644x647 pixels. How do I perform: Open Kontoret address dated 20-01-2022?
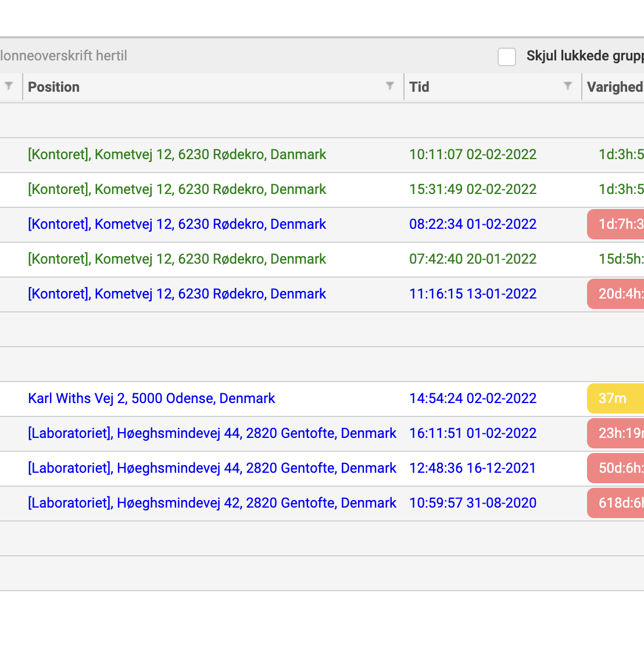(177, 259)
